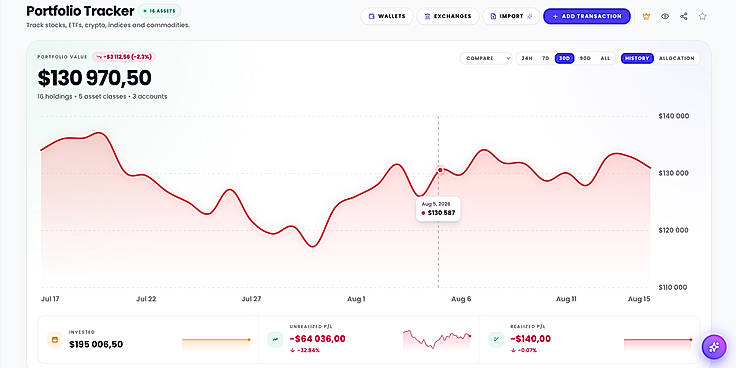Click the 16 Assets badge

pos(160,11)
